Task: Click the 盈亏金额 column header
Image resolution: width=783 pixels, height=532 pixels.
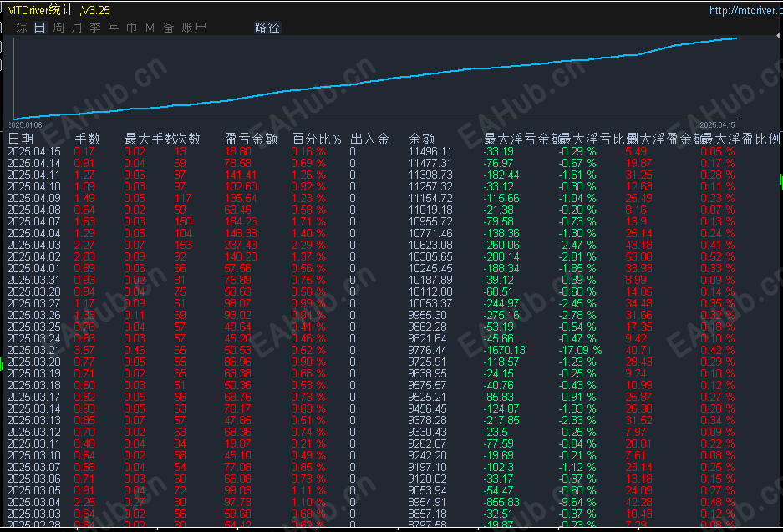Action: 252,139
